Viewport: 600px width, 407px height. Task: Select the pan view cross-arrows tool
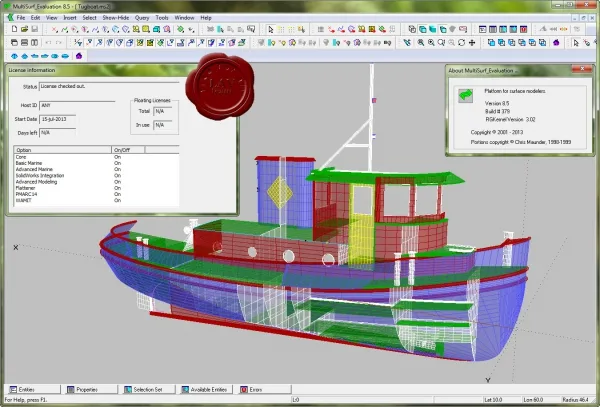pos(472,43)
